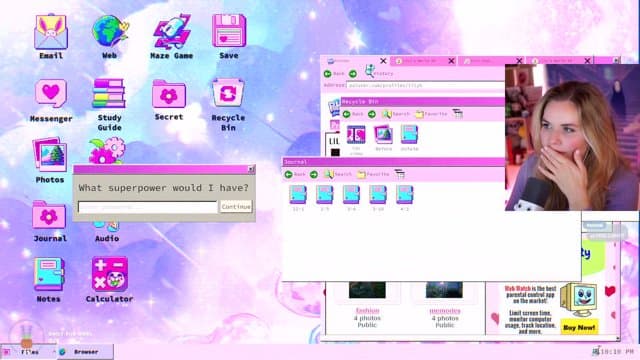Open the fashion album link

(367, 311)
